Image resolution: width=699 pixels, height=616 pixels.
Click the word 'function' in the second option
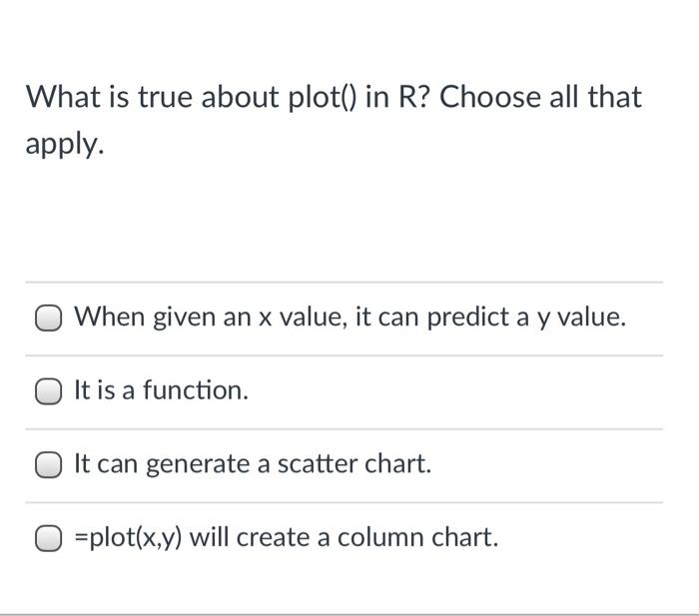pyautogui.click(x=194, y=391)
